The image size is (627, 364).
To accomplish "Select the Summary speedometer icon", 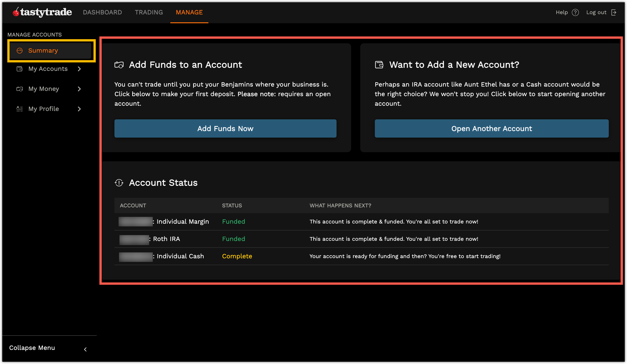I will pyautogui.click(x=20, y=50).
